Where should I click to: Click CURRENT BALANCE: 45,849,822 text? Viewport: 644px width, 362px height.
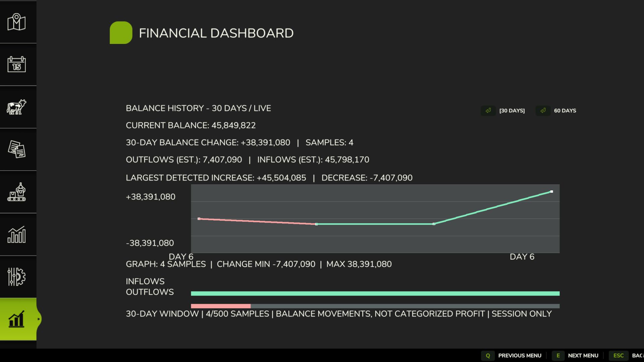(191, 125)
